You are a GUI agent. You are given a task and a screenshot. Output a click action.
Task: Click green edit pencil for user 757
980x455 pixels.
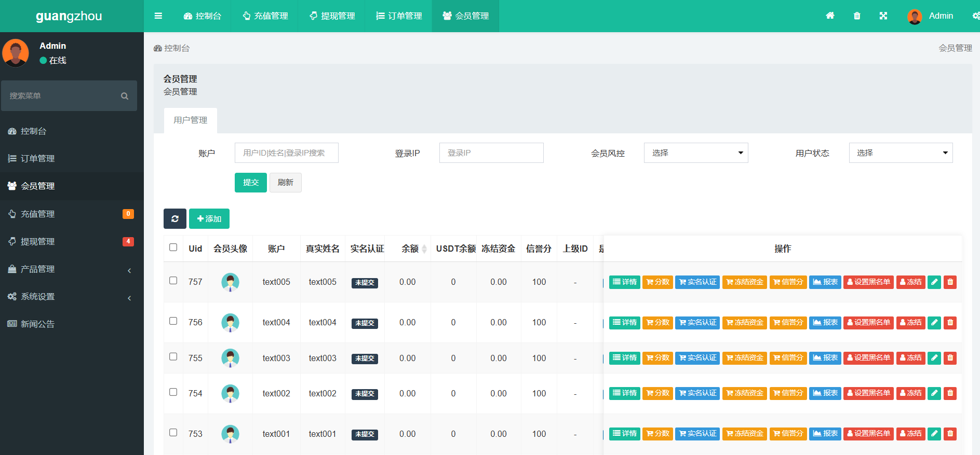click(x=934, y=282)
